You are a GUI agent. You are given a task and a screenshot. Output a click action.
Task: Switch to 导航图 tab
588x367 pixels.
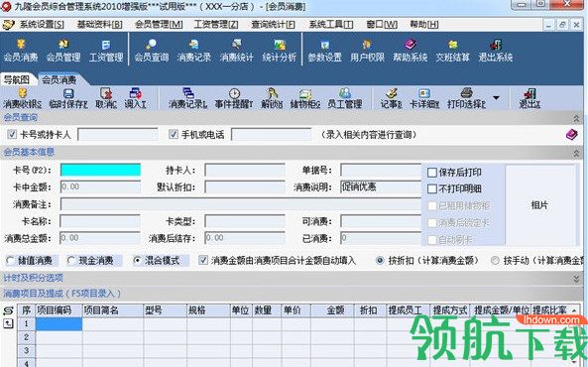[x=17, y=79]
